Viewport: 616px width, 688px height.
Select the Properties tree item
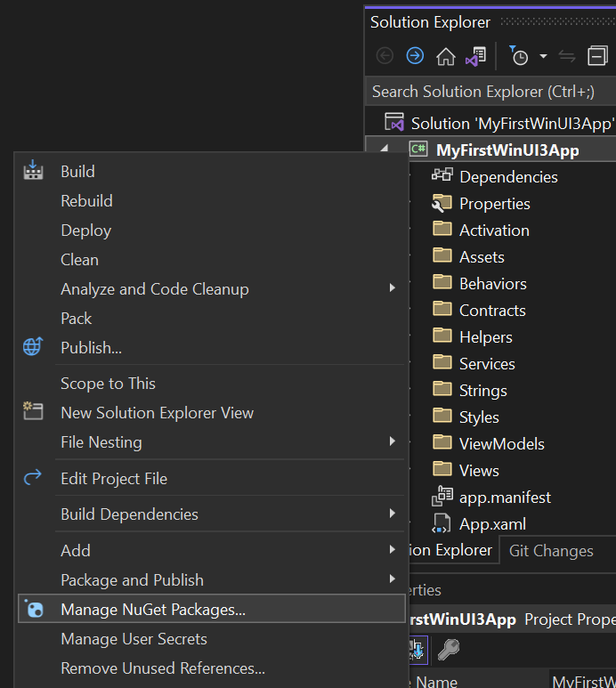point(494,204)
